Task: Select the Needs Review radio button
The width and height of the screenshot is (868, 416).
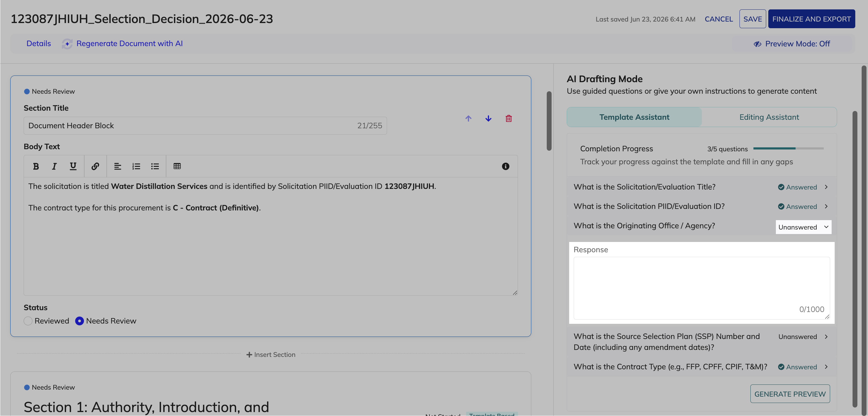Action: pyautogui.click(x=79, y=321)
